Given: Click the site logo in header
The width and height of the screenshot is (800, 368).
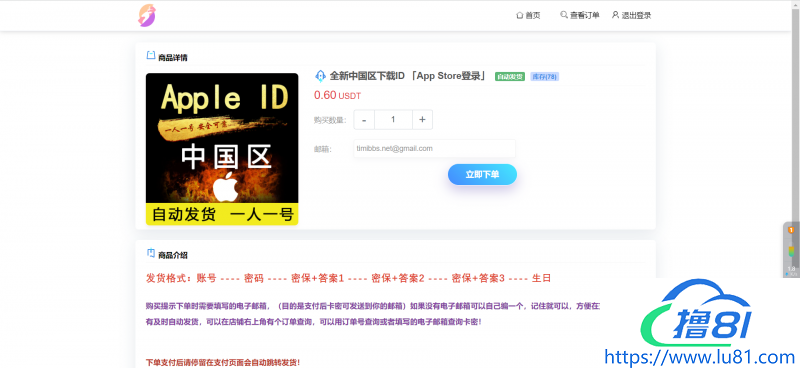Looking at the screenshot, I should [147, 15].
